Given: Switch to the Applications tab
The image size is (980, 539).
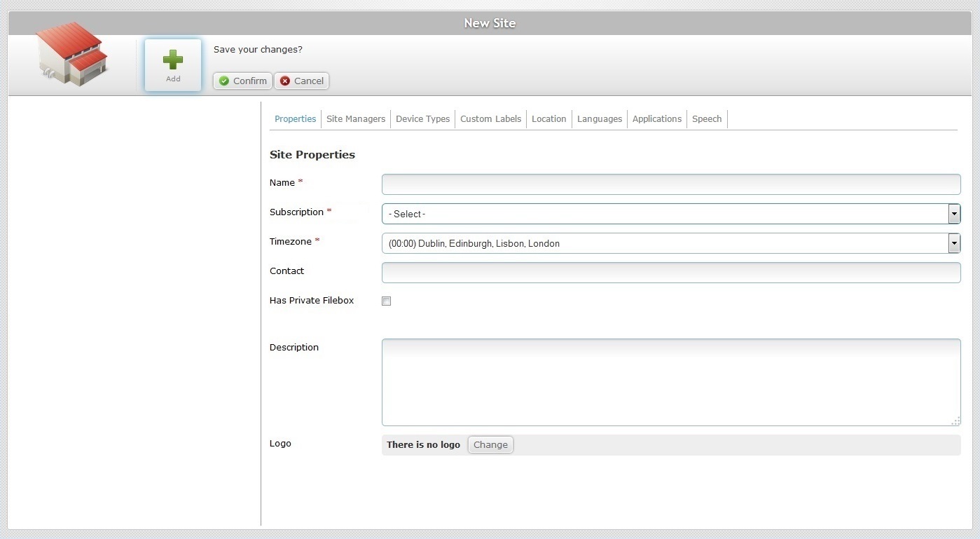Looking at the screenshot, I should (657, 119).
